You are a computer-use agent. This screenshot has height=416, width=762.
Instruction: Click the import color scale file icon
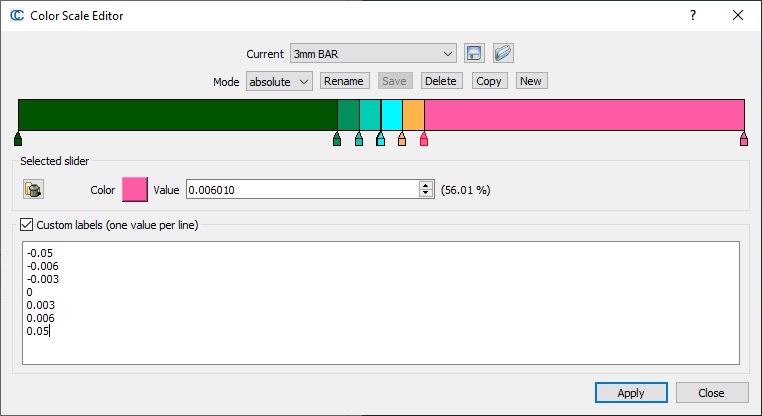pyautogui.click(x=503, y=53)
